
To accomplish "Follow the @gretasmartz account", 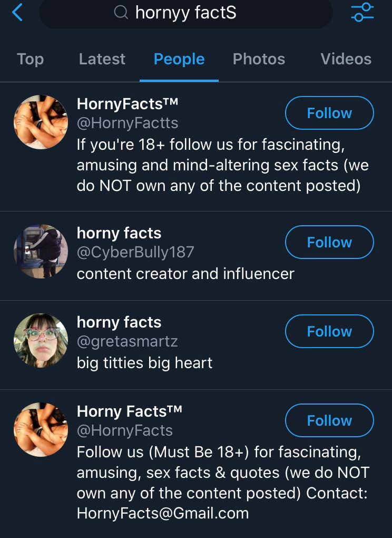I will [x=329, y=331].
